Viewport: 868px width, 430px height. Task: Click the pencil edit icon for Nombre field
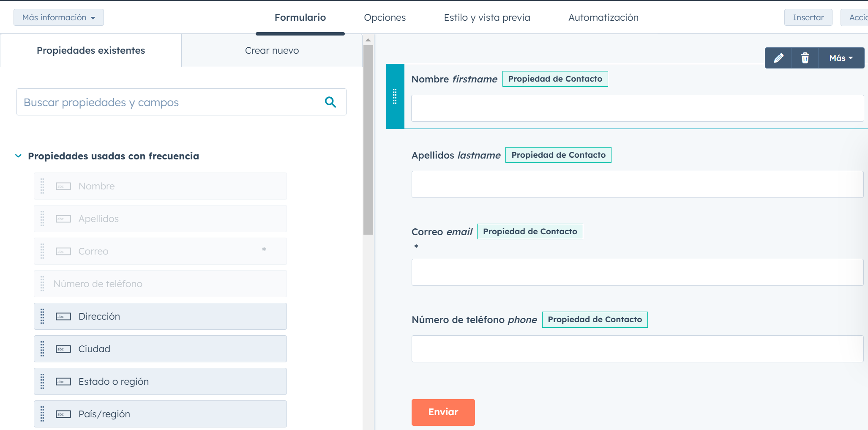coord(778,58)
